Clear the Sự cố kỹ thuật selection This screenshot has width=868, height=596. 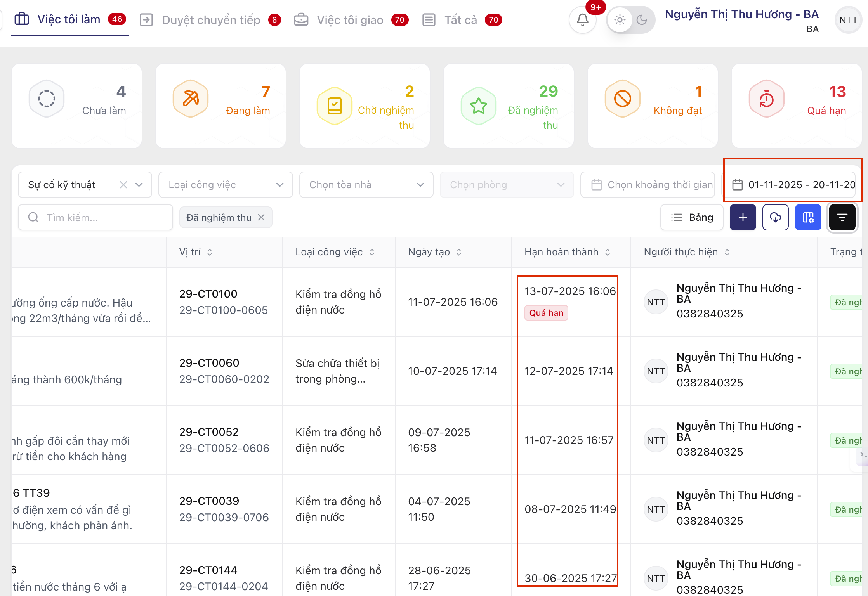point(123,185)
